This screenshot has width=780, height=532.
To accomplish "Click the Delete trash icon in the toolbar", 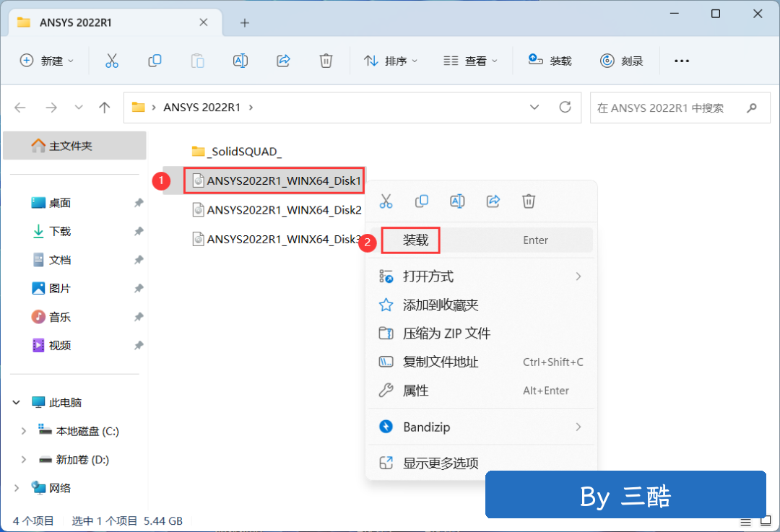I will (326, 61).
